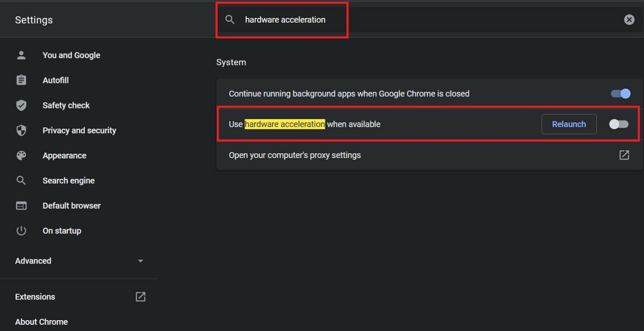Viewport: 644px width, 331px height.
Task: Click the search magnifier icon in settings search bar
Action: pyautogui.click(x=230, y=19)
